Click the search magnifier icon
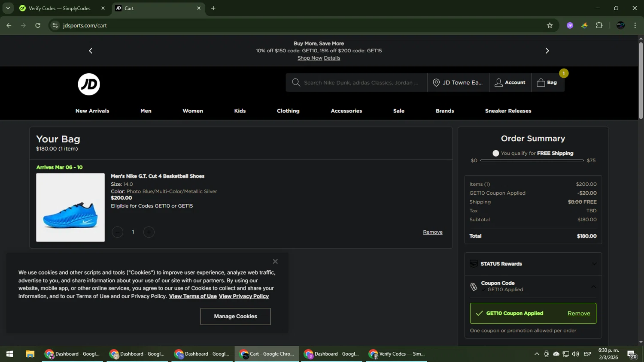 [296, 82]
